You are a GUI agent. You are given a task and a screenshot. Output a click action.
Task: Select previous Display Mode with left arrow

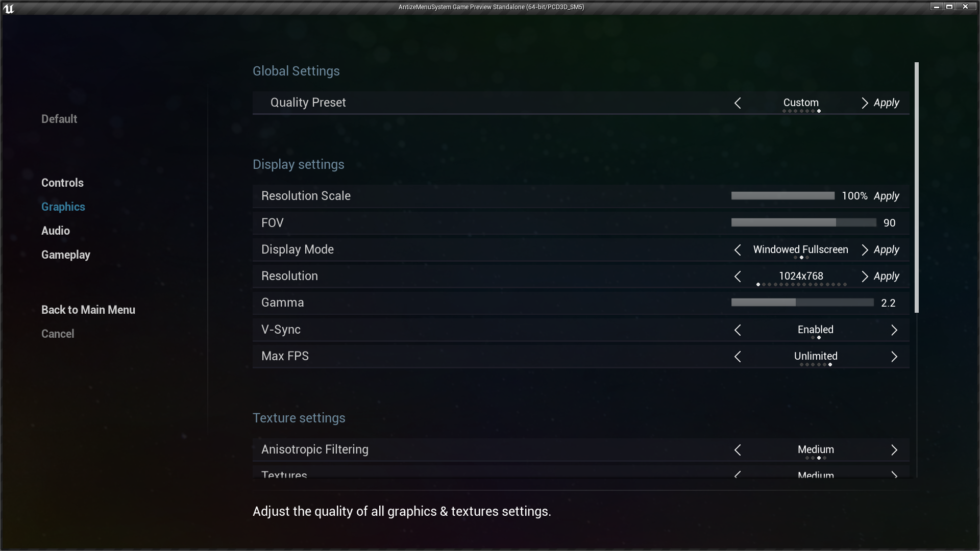[738, 250]
